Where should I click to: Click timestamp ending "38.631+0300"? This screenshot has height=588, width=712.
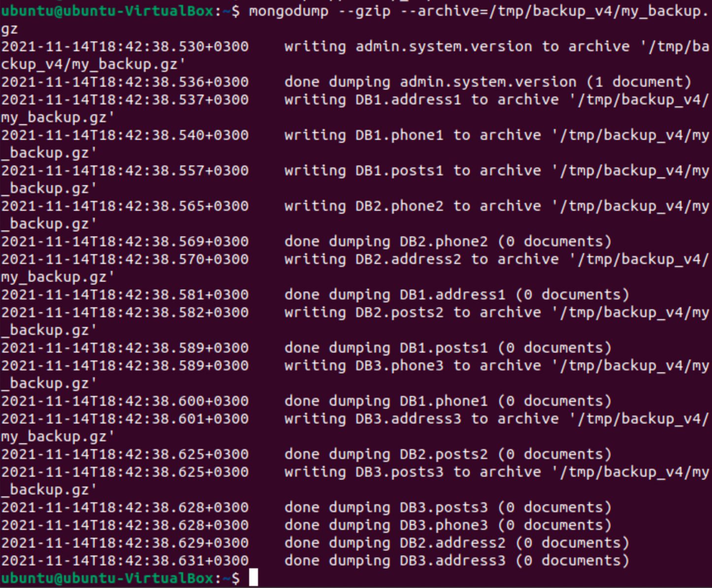125,560
